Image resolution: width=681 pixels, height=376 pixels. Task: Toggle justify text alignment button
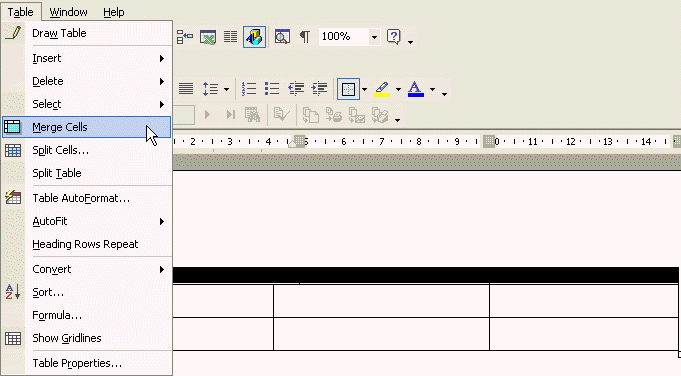click(186, 89)
